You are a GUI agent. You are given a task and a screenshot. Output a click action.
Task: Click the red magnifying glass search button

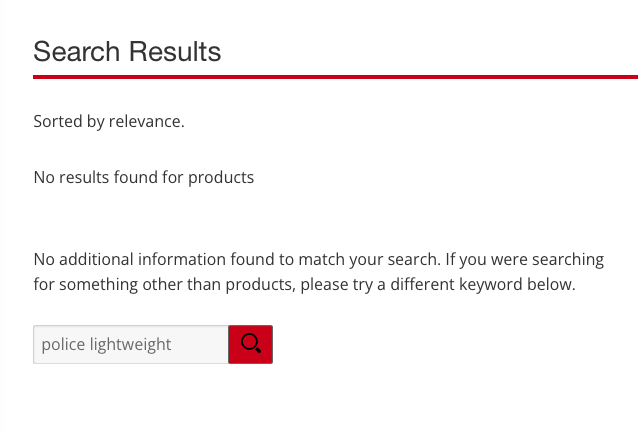click(250, 344)
